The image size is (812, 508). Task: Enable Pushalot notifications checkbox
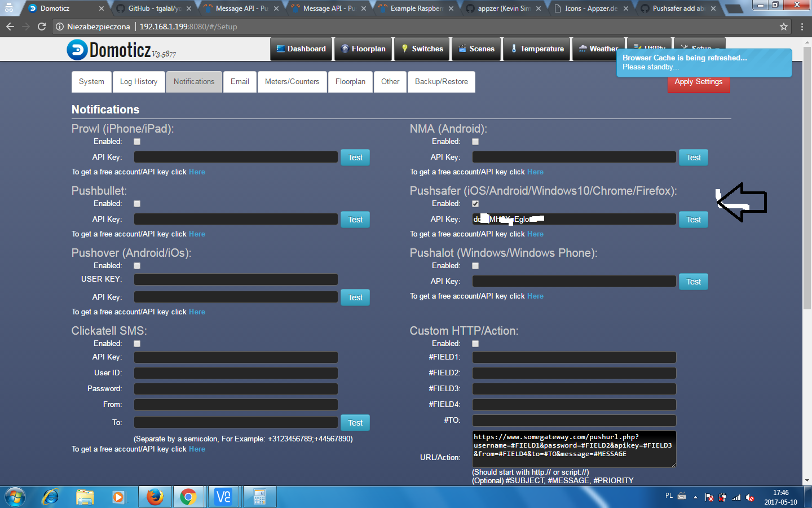pos(475,266)
